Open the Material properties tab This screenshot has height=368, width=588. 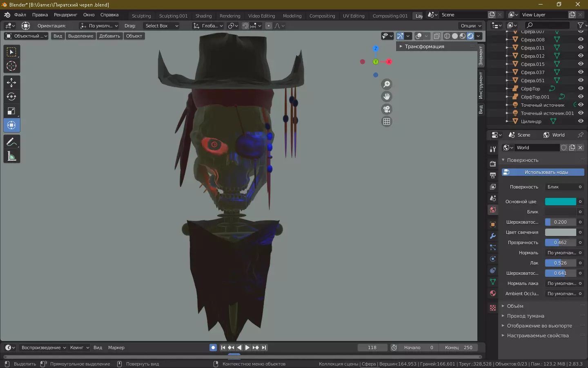point(493,293)
